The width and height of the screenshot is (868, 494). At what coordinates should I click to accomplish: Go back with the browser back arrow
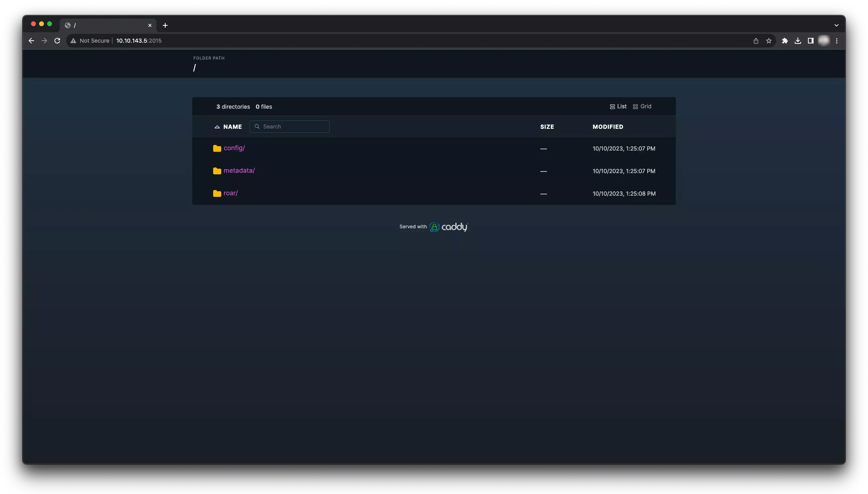[31, 41]
